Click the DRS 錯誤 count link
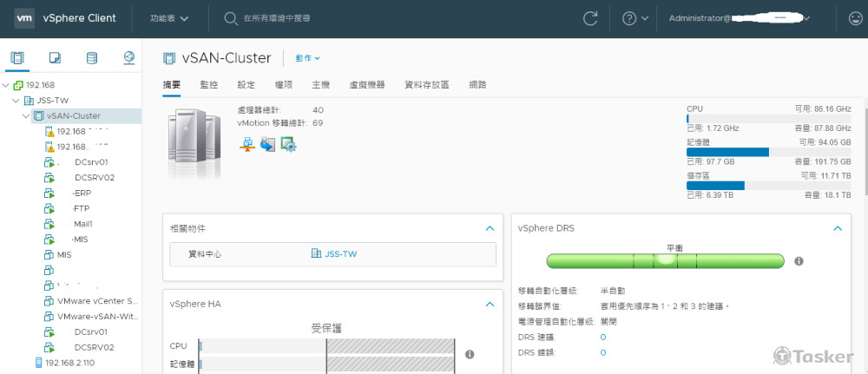 tap(603, 352)
